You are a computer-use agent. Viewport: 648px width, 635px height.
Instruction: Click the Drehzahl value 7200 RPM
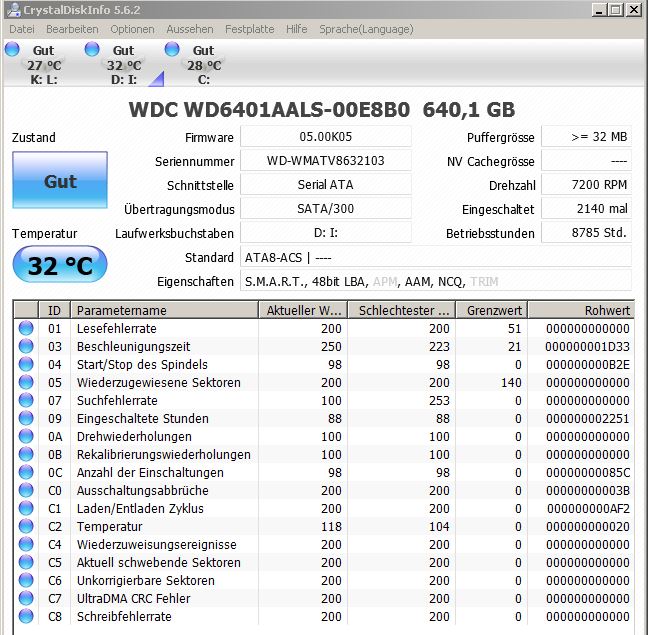[586, 185]
